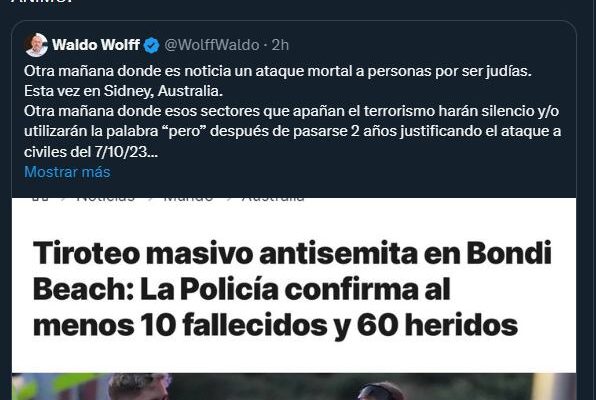Click the Noticias breadcrumb item
596x400 pixels.
point(105,198)
